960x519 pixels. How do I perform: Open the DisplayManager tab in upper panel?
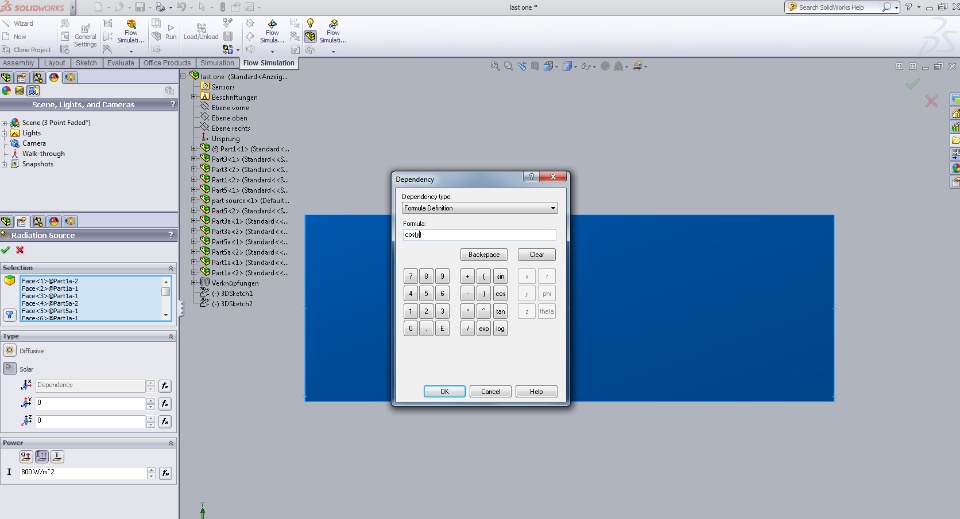click(x=54, y=77)
